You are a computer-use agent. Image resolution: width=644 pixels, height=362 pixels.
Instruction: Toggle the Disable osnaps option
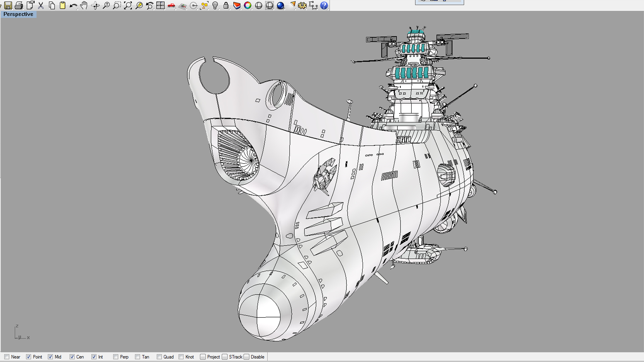(x=247, y=357)
